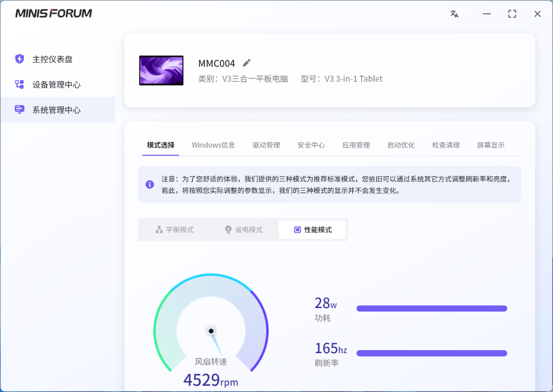Click the CPU icon beside 性能模式
Image resolution: width=553 pixels, height=392 pixels.
[297, 229]
